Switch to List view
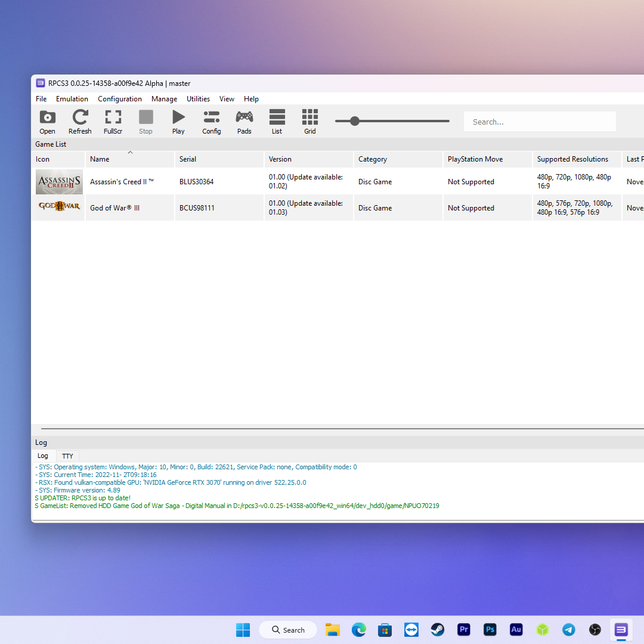The image size is (644, 644). click(277, 122)
